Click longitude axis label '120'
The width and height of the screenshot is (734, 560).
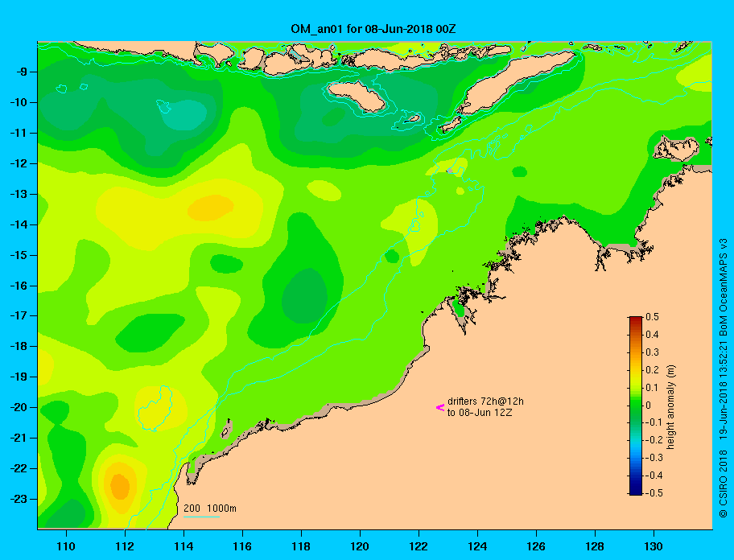click(360, 546)
